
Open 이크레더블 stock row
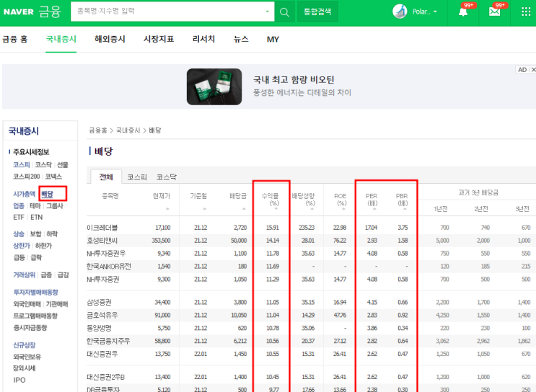point(102,228)
